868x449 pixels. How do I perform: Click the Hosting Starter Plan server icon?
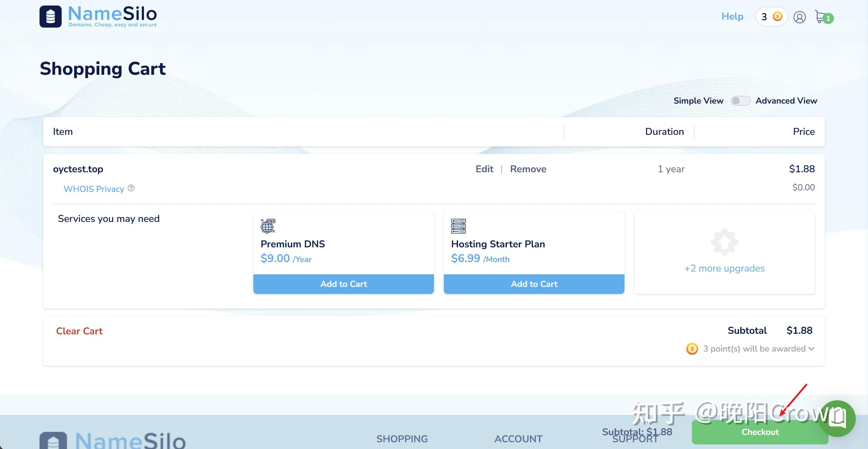[458, 226]
